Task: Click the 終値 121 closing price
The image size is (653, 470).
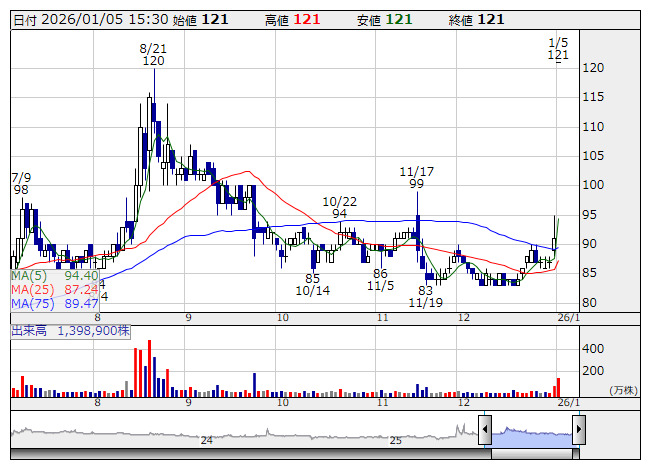Action: 476,20
